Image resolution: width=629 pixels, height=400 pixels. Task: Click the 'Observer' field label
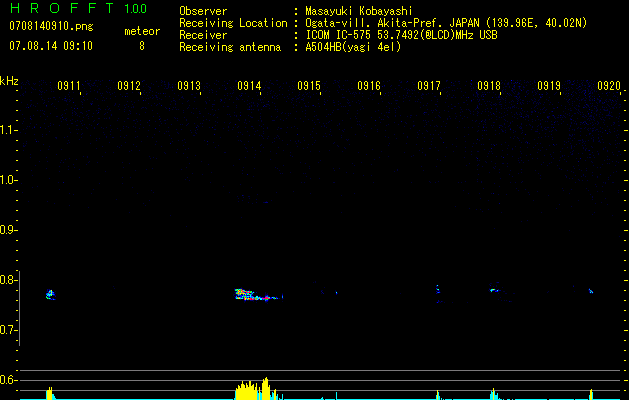click(203, 11)
